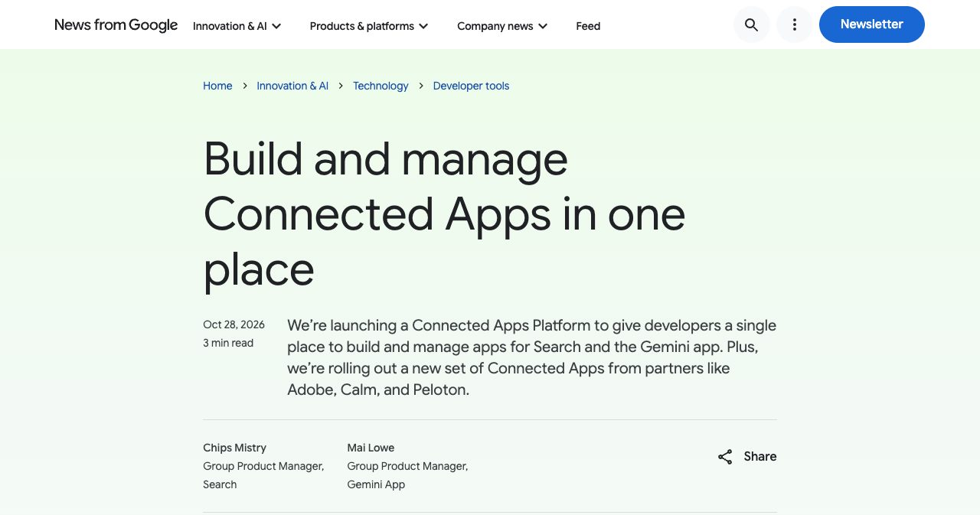Screen dimensions: 980x515
Task: Open the three-dot more options menu
Action: click(x=795, y=24)
